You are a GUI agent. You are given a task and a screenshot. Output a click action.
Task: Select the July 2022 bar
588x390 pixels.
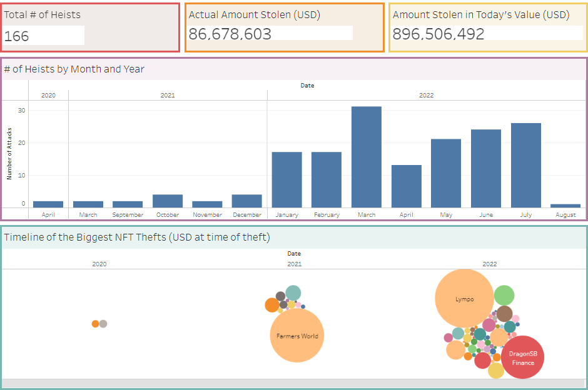click(525, 165)
